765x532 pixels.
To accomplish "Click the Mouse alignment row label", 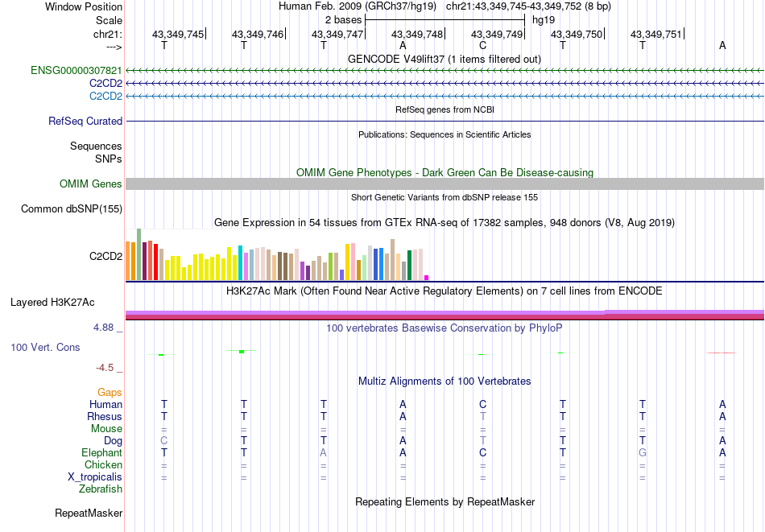I will pyautogui.click(x=106, y=429).
